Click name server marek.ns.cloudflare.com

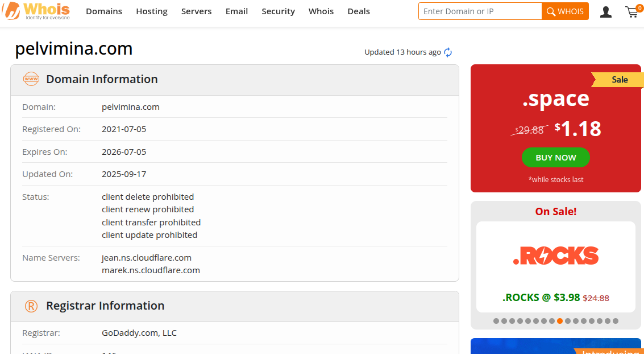coord(151,270)
